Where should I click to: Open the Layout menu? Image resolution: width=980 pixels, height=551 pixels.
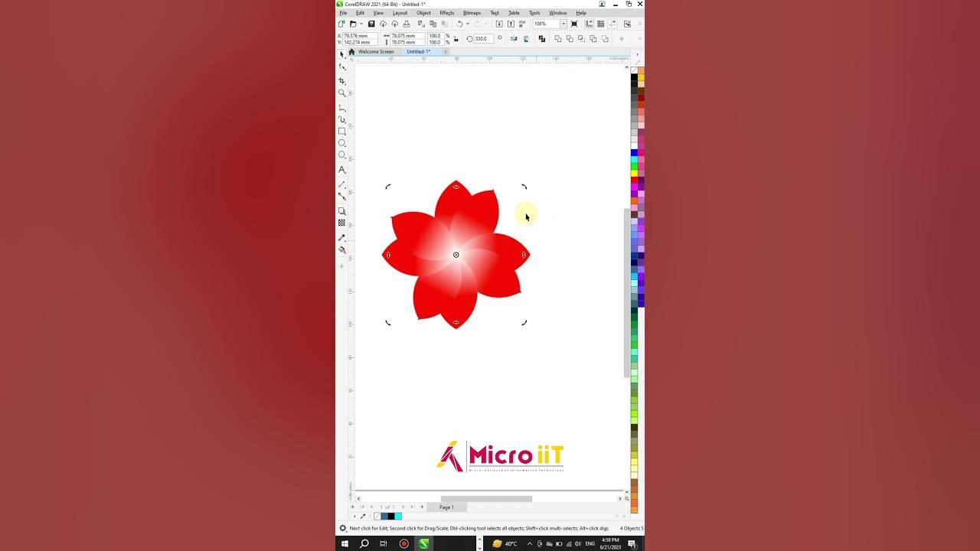coord(400,13)
